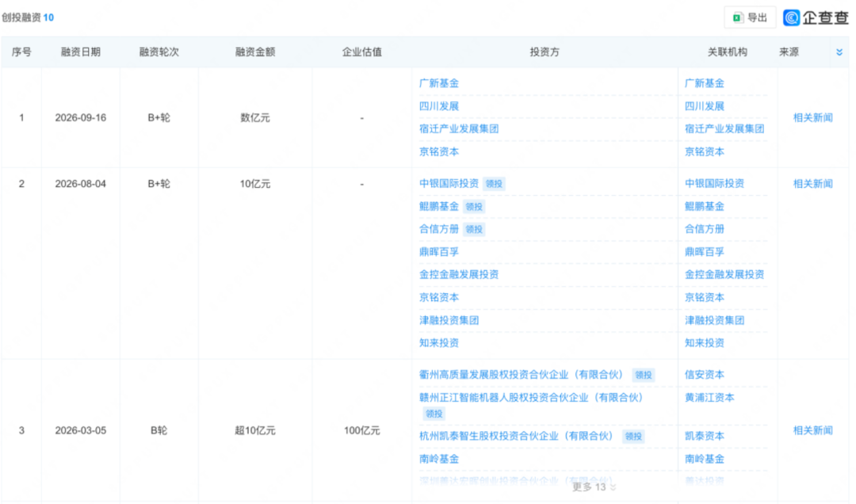Open 赣州正江智能机器人股权投资合伙企业 investor link

pos(531,398)
